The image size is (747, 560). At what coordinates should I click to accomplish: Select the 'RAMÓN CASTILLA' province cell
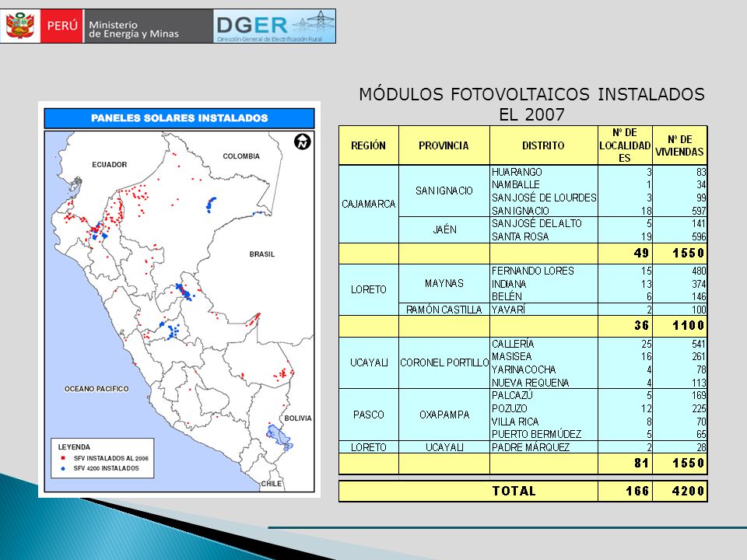444,310
